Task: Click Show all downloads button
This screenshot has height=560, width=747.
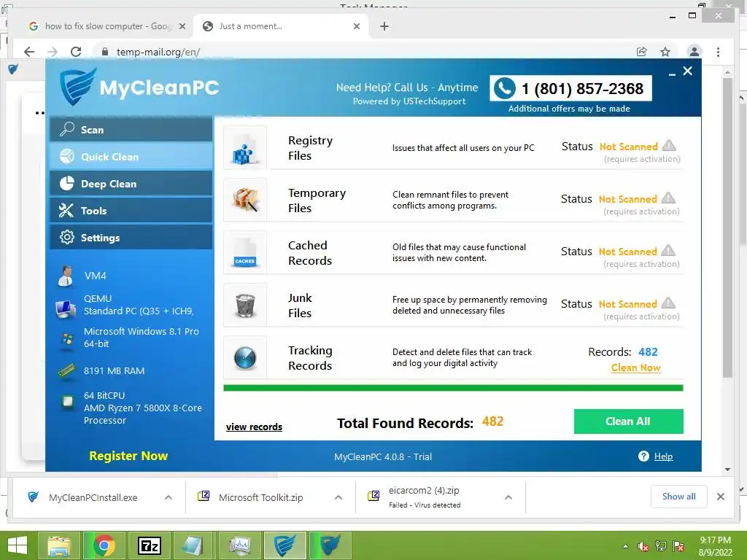Action: (679, 497)
